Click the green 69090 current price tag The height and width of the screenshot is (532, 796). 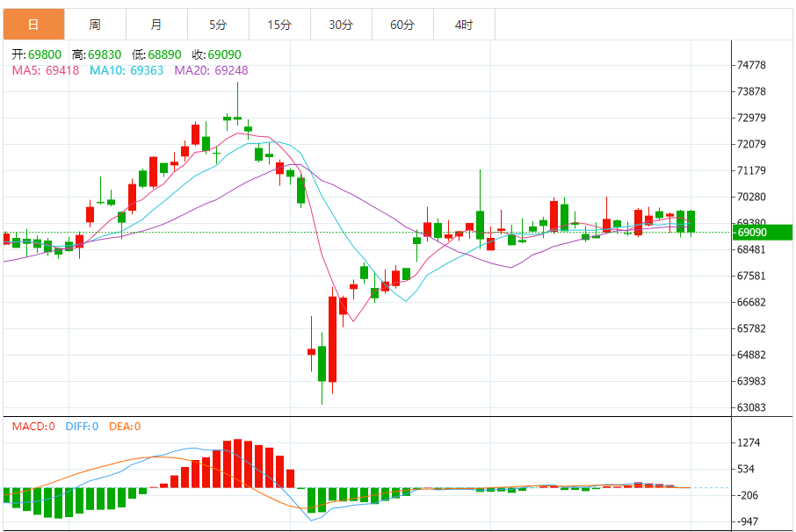click(x=763, y=233)
